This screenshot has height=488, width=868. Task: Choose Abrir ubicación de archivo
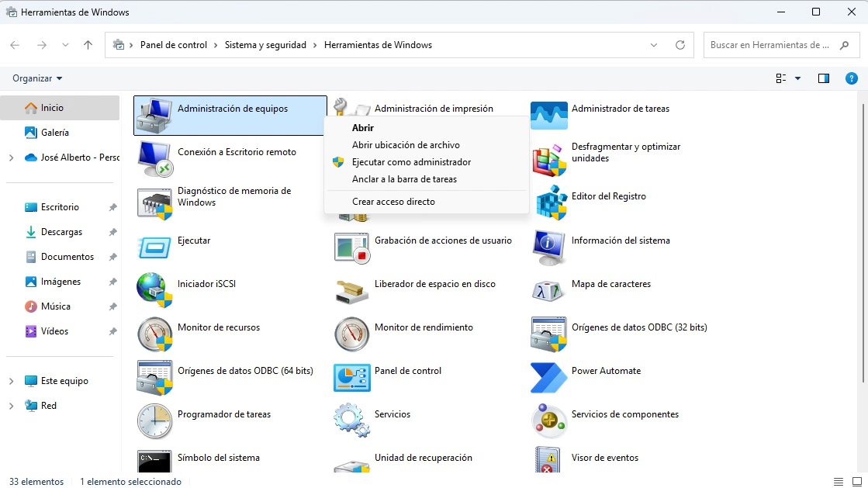[x=427, y=145]
